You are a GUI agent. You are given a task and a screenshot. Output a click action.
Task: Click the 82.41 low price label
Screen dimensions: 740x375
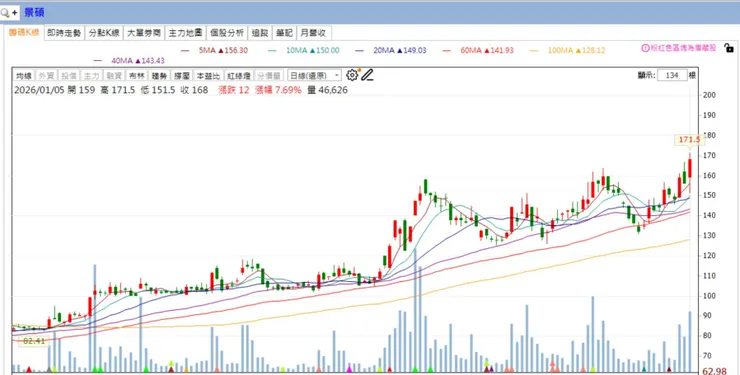34,341
